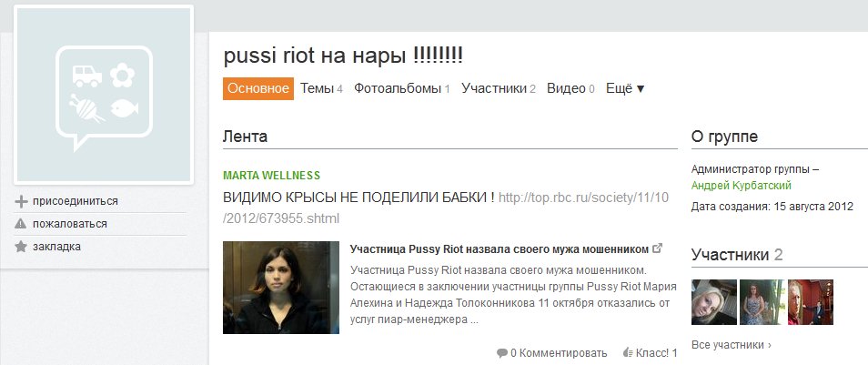Screen dimensions: 868x365
Task: Join the group via присоединиться
Action: [x=76, y=201]
